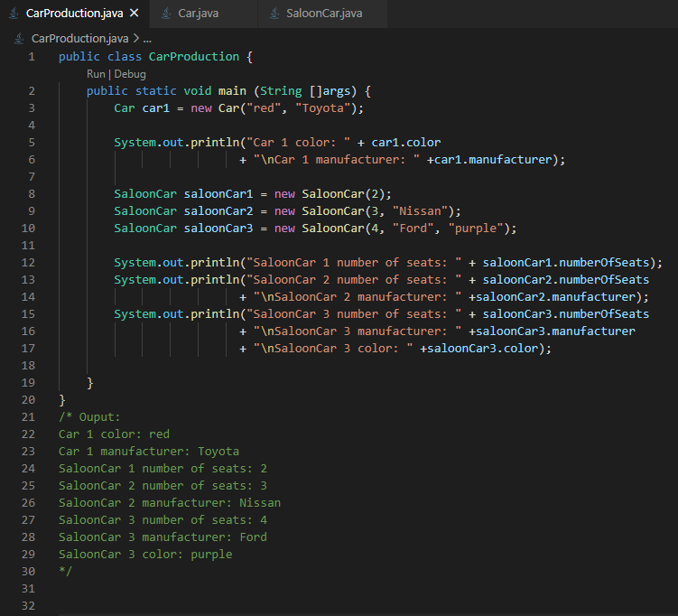Screen dimensions: 678x616
Task: Click Java file icon in breadcrumb
Action: [19, 39]
